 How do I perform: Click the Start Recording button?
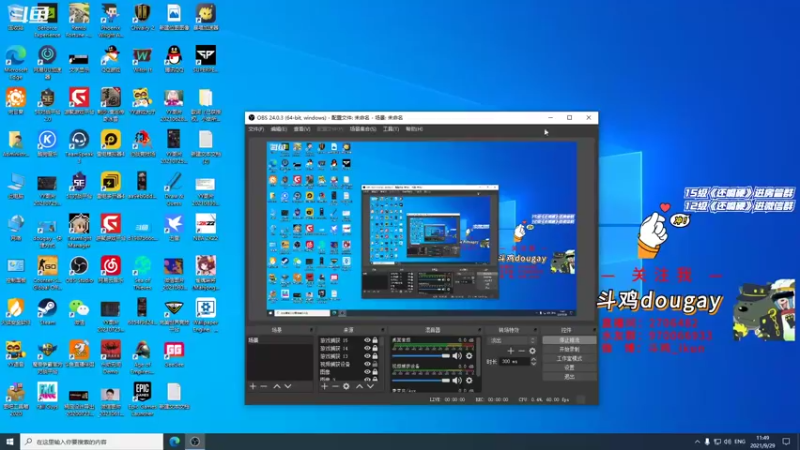pos(569,349)
